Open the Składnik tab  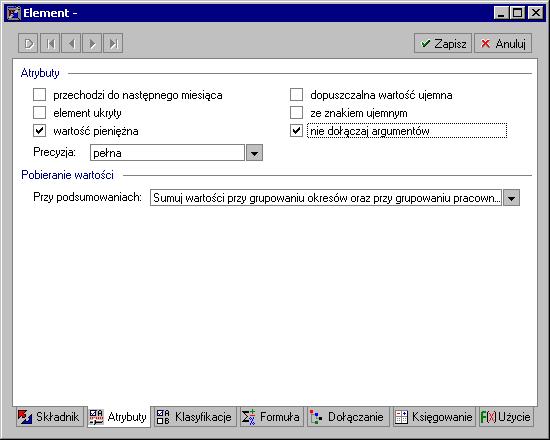49,417
